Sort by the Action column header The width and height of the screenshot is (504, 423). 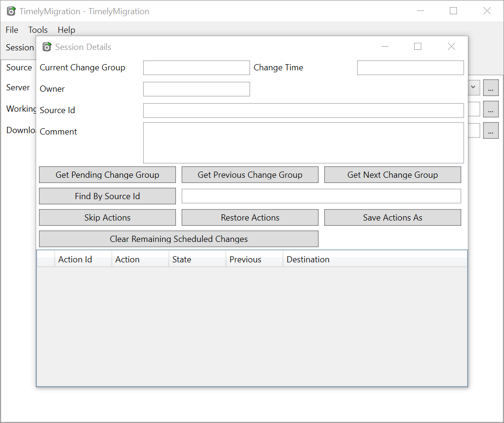[140, 259]
